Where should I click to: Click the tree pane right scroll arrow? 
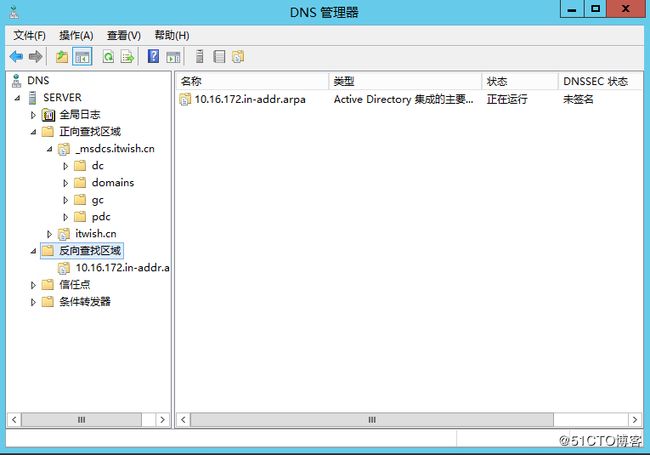[x=162, y=420]
